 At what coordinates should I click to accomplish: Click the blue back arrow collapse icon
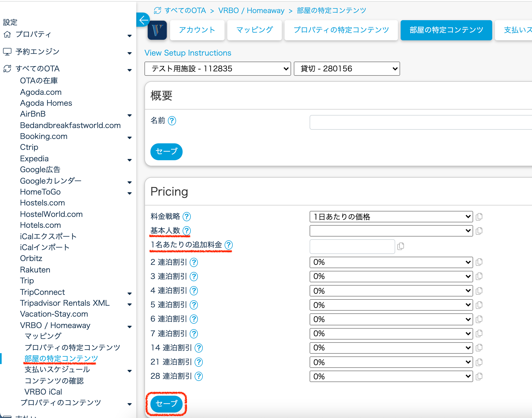click(143, 20)
